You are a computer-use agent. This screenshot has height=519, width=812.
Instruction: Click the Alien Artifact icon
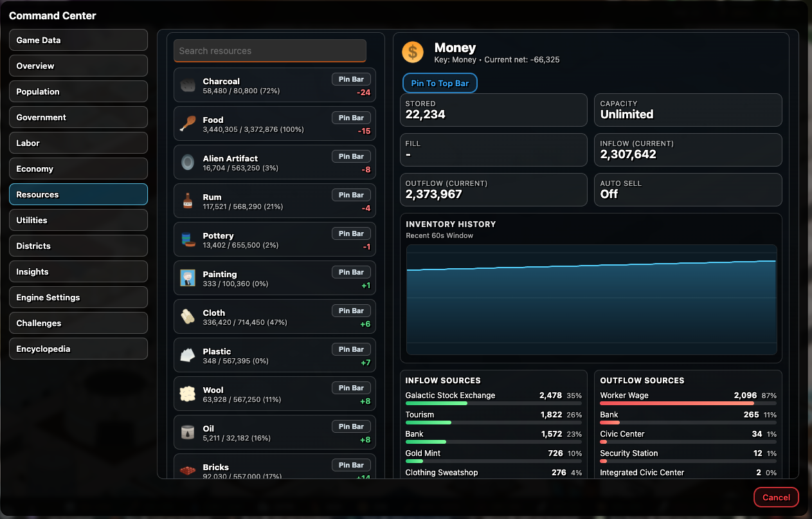click(x=188, y=163)
